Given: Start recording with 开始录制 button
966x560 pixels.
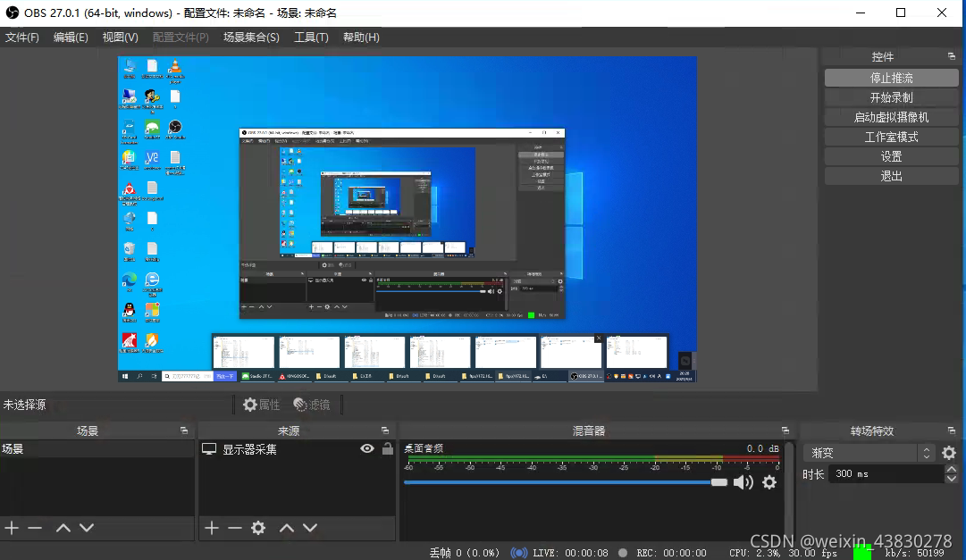Looking at the screenshot, I should (890, 96).
